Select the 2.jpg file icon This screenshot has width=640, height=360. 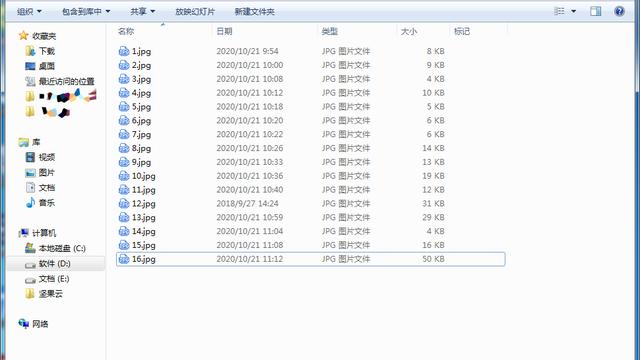pos(124,65)
